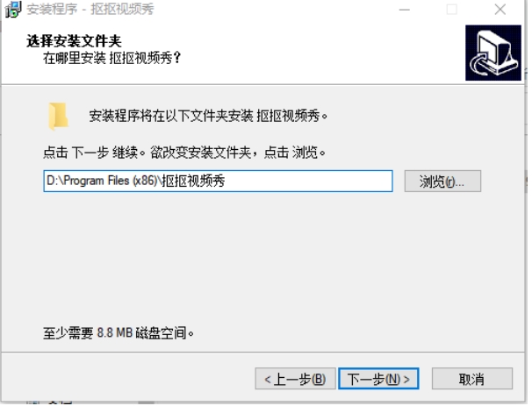Viewport: 532px width, 406px height.
Task: Click the 选择安装文件夹 heading text
Action: point(74,41)
